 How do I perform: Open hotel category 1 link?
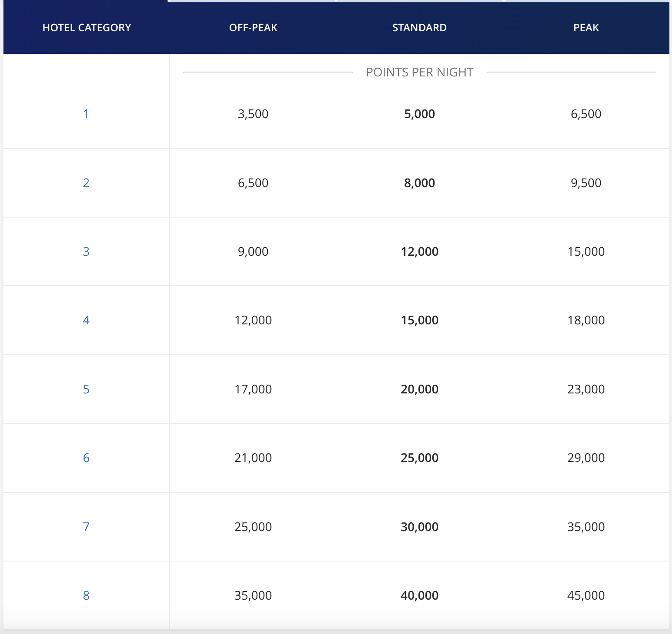point(86,114)
